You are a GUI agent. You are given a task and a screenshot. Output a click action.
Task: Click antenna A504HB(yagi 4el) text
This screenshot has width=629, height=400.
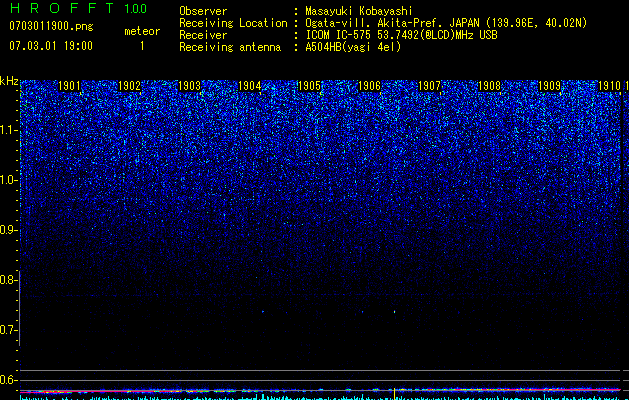(x=353, y=47)
